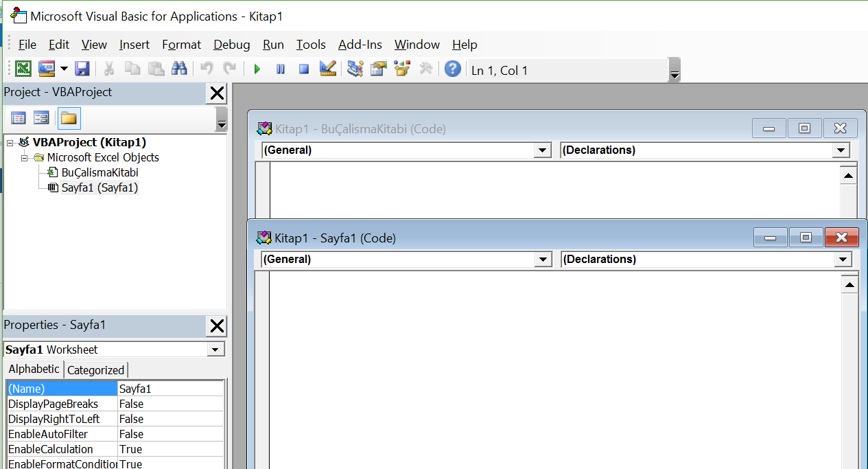Open Properties Window toolbar icon
This screenshot has height=469, width=868.
(x=378, y=69)
